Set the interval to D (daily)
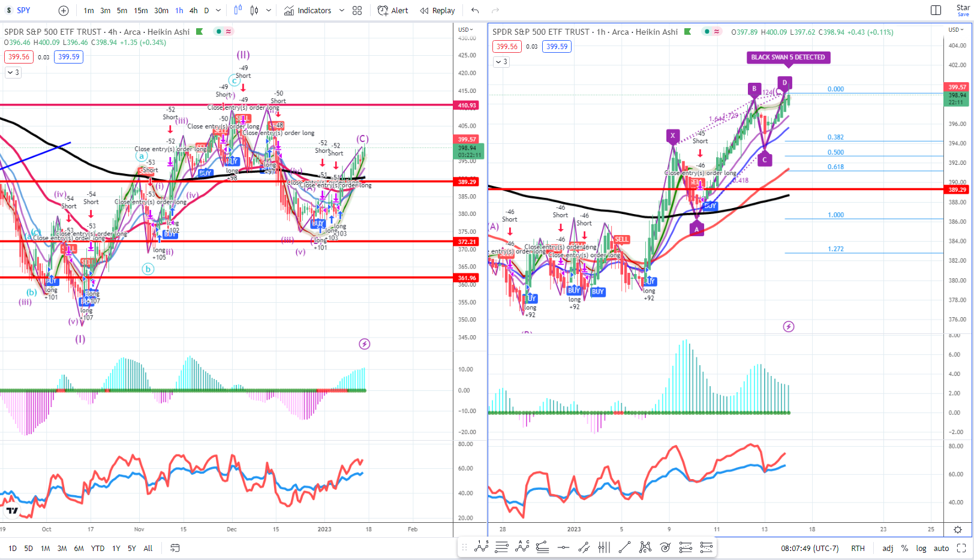 pyautogui.click(x=206, y=10)
